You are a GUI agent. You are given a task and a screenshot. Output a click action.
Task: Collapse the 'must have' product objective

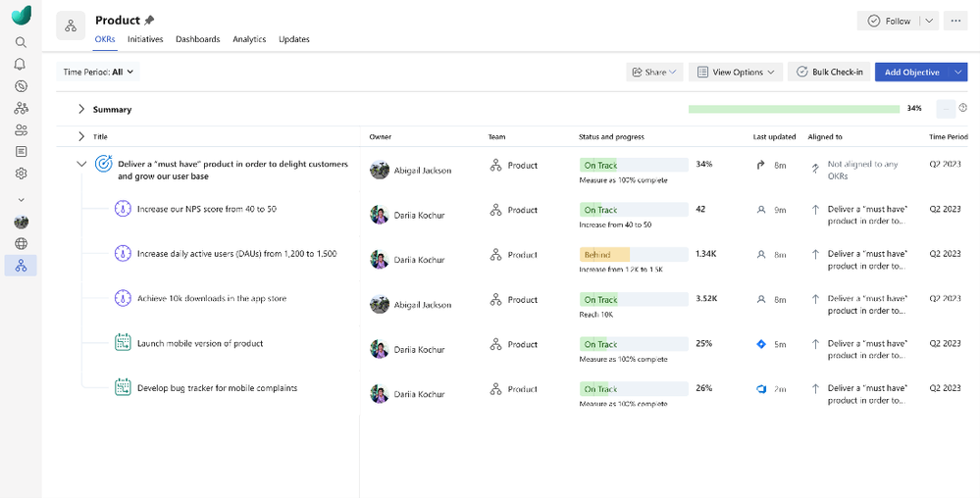pos(81,165)
